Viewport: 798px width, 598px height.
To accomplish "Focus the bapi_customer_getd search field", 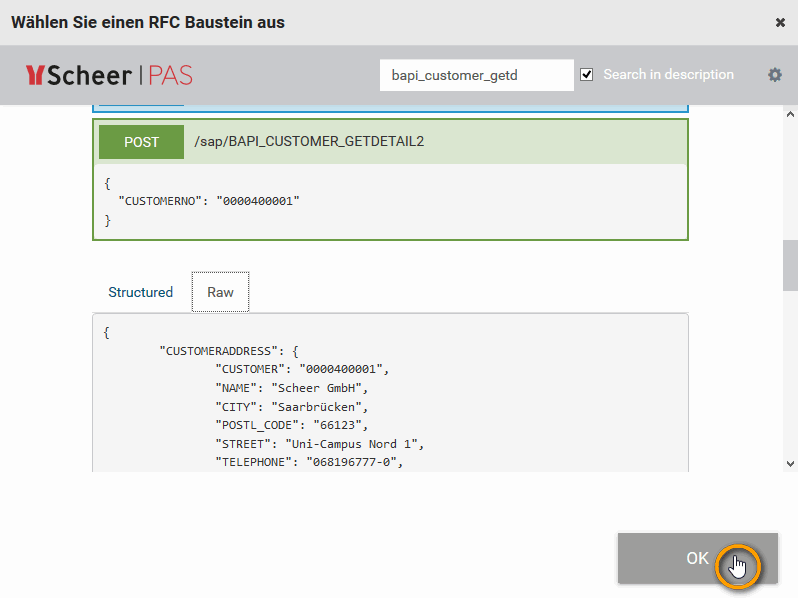I will pos(476,75).
